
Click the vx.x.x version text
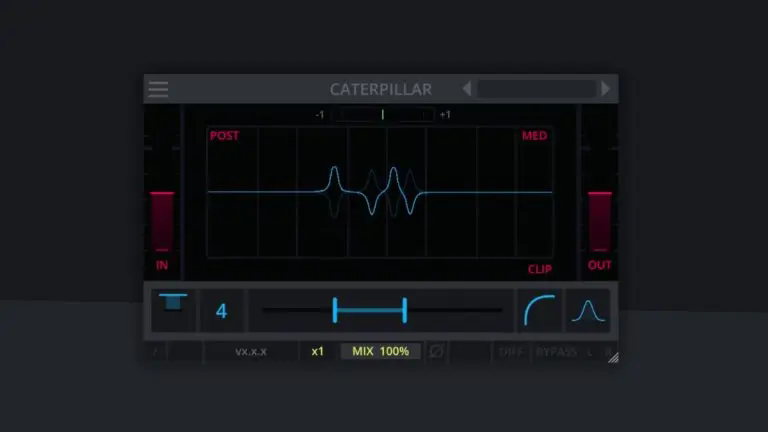pos(251,352)
